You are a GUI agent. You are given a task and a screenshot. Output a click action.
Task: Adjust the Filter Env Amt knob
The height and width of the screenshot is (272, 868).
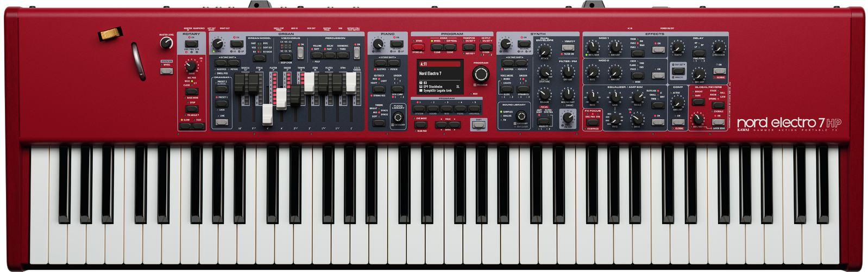pyautogui.click(x=568, y=71)
